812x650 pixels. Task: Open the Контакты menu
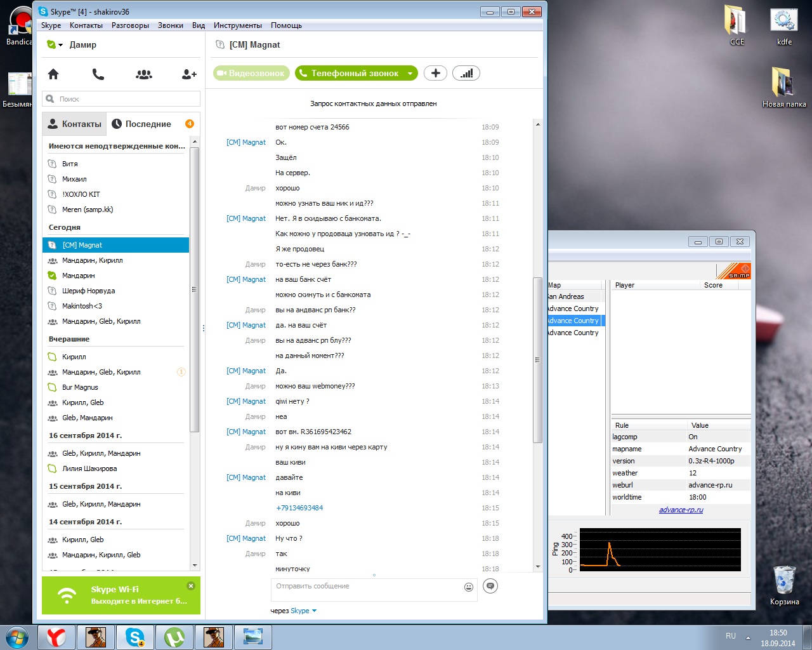click(86, 25)
